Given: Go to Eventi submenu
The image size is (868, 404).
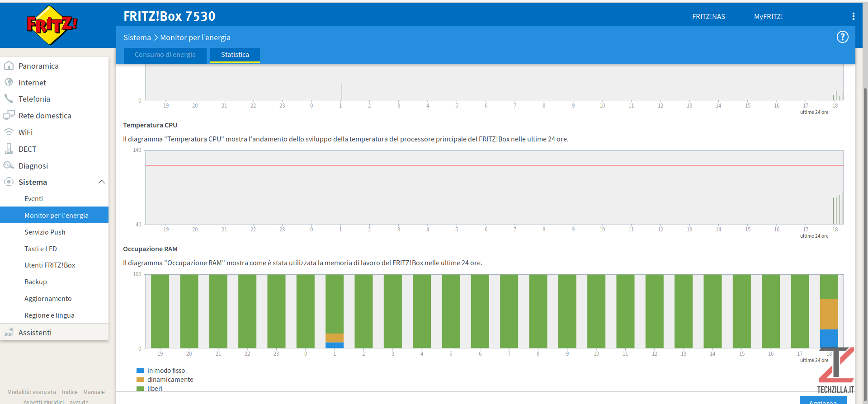Looking at the screenshot, I should tap(54, 199).
